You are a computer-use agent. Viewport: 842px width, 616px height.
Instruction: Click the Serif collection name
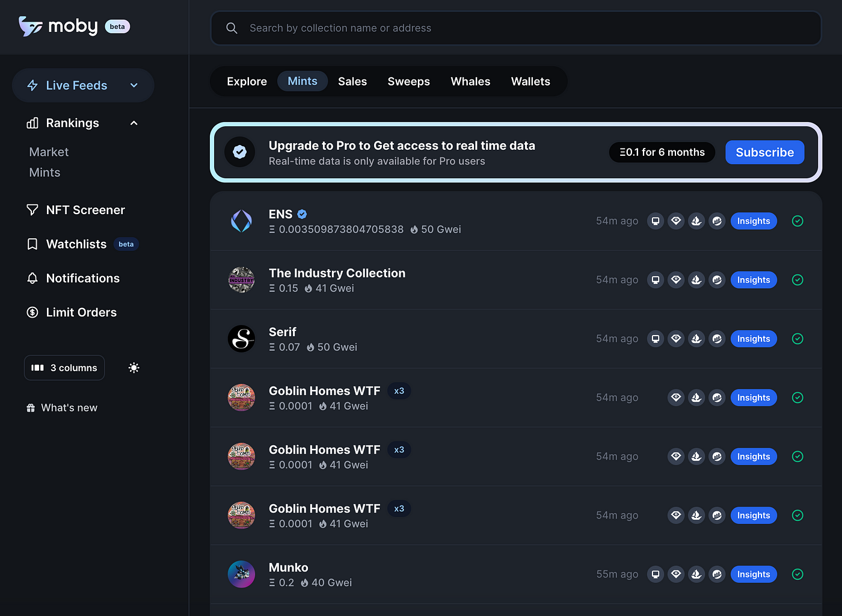pos(283,332)
